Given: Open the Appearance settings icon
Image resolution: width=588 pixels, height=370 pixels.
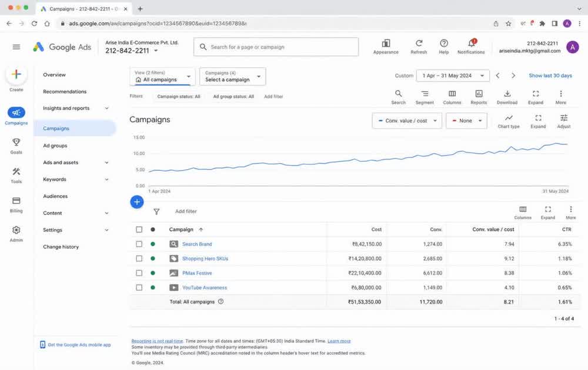Looking at the screenshot, I should pos(386,43).
